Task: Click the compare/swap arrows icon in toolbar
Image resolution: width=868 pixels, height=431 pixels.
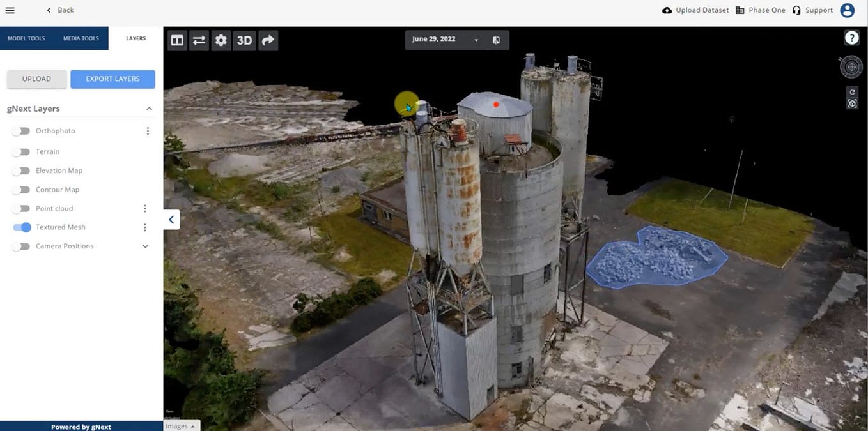Action: pos(199,40)
